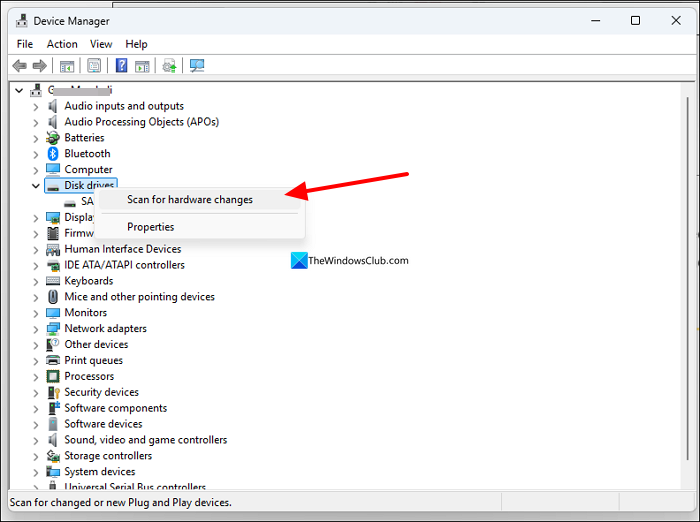The height and width of the screenshot is (522, 700).
Task: Minimize the Device Manager window
Action: 596,21
